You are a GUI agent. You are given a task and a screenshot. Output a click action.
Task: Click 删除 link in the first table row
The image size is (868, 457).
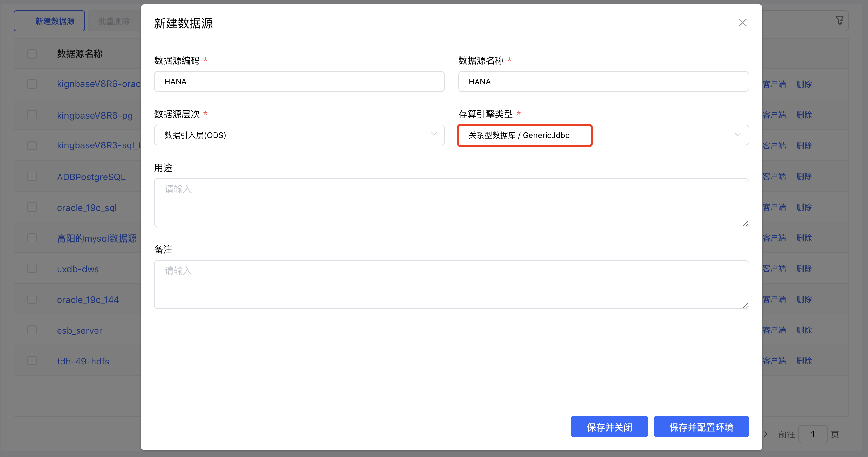point(804,84)
